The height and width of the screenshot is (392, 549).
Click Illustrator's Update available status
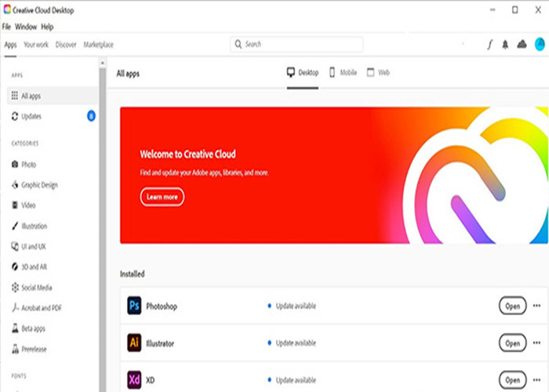click(x=292, y=343)
